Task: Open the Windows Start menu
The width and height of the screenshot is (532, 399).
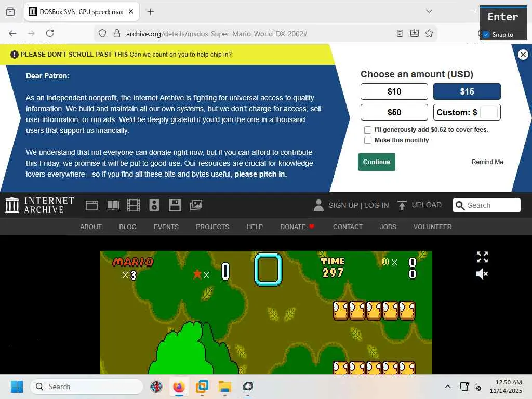Action: pyautogui.click(x=17, y=387)
